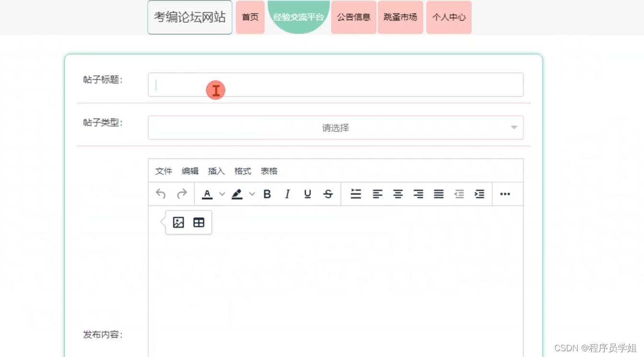Screen dimensions: 644x357
Task: Align text to the left
Action: (378, 194)
